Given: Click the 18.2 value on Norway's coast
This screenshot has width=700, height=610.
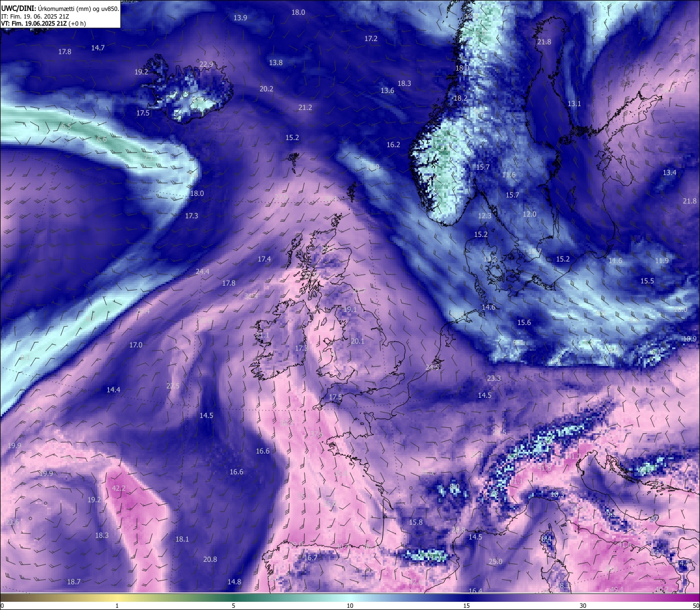Looking at the screenshot, I should (x=460, y=98).
